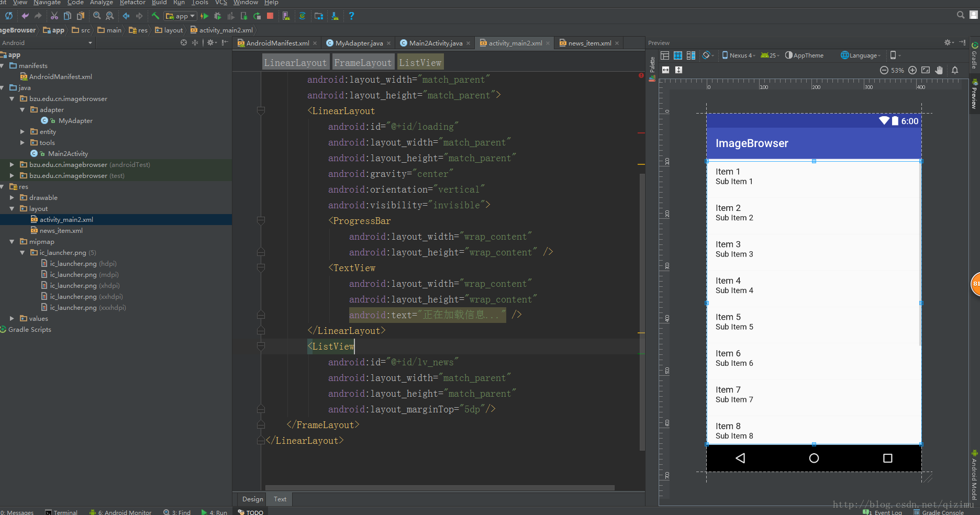
Task: Select news_item.xml in project tree
Action: point(61,231)
